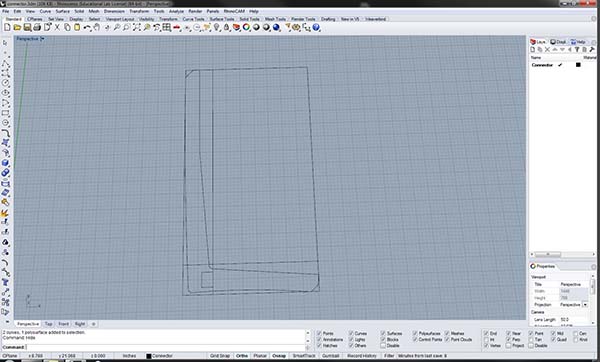Toggle the current-layer checkmark for Connector

[x=560, y=65]
